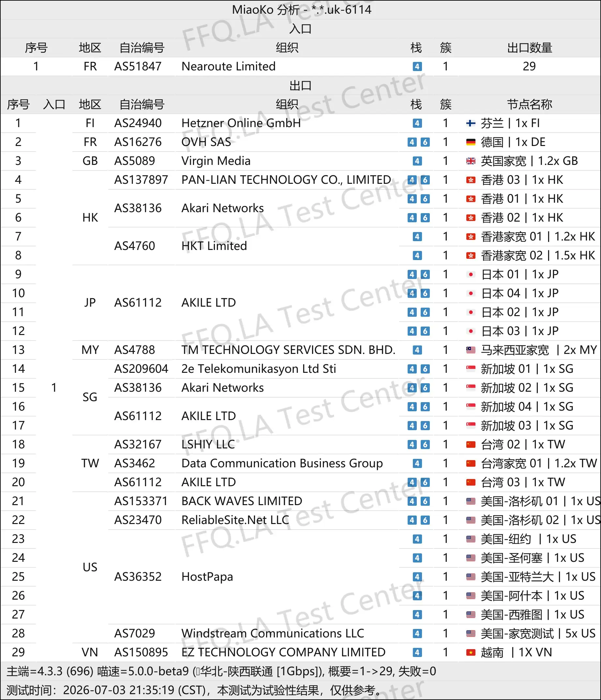Screen dimensions: 601x700
Task: Select the "AS51847" entry ASN cell
Action: (x=138, y=66)
